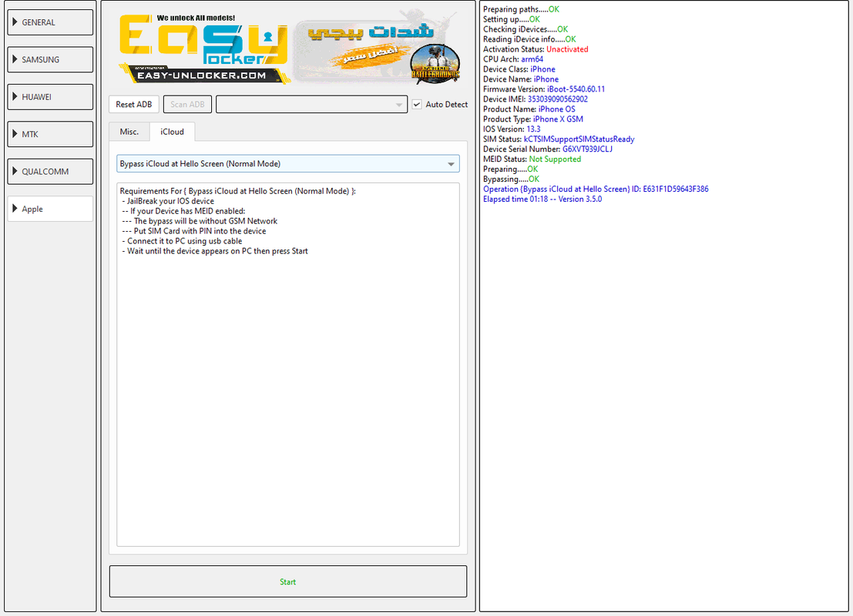Click the 'JailBreak your IOS device' requirement line

click(x=168, y=201)
